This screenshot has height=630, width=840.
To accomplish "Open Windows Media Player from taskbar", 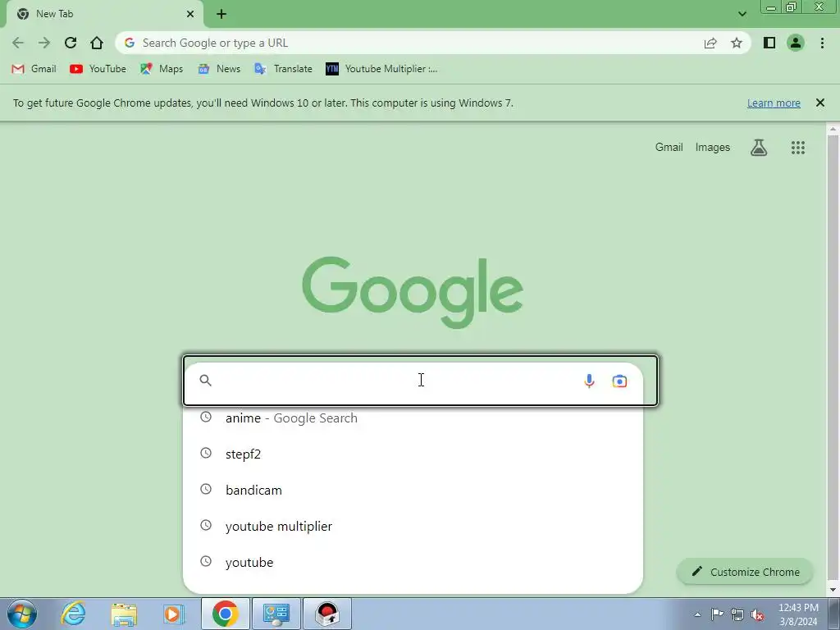I will (x=174, y=614).
